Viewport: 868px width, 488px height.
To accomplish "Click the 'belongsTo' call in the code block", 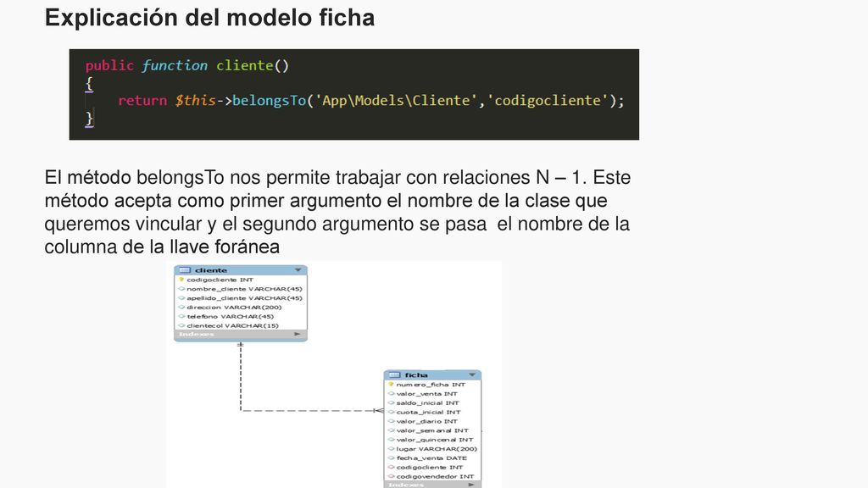I will [269, 101].
